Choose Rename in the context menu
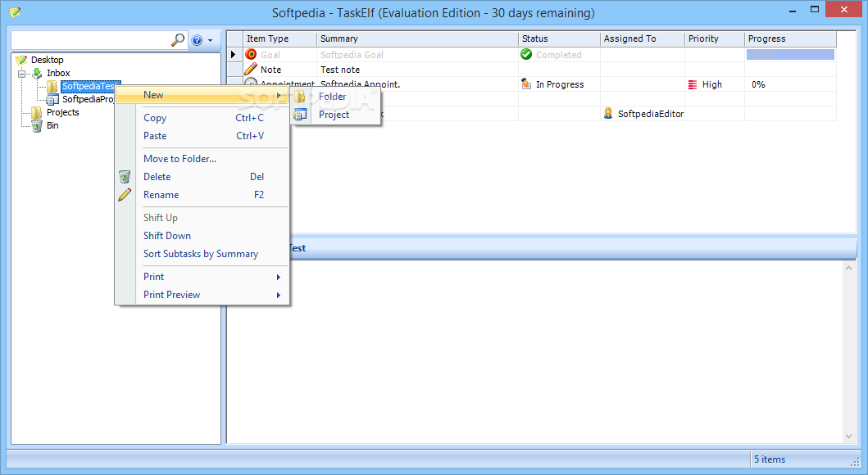 [x=202, y=195]
